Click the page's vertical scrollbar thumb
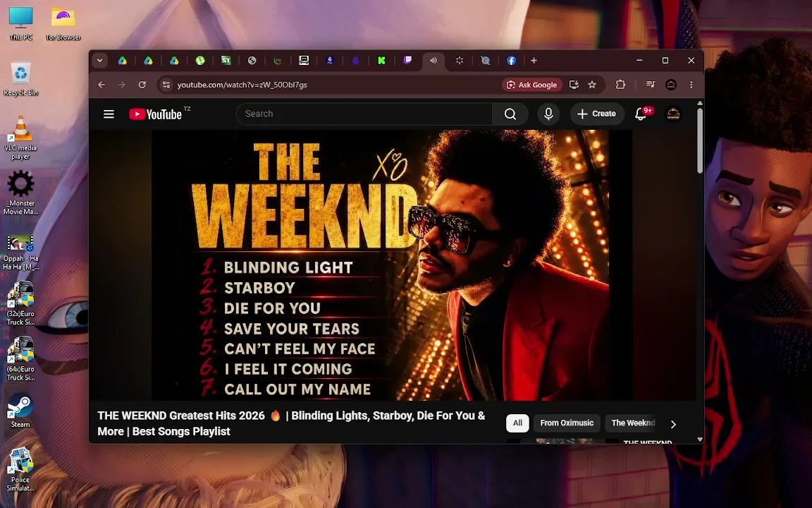The image size is (812, 508). [x=700, y=140]
